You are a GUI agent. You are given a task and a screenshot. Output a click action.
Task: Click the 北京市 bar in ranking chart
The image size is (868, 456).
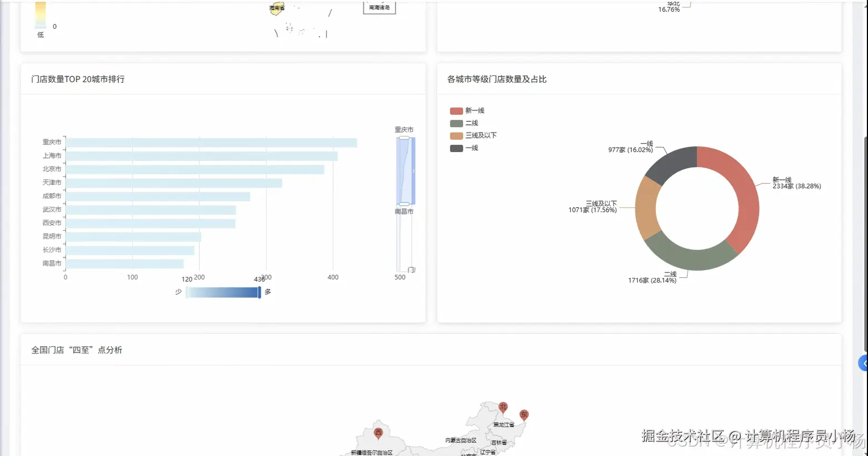[195, 170]
